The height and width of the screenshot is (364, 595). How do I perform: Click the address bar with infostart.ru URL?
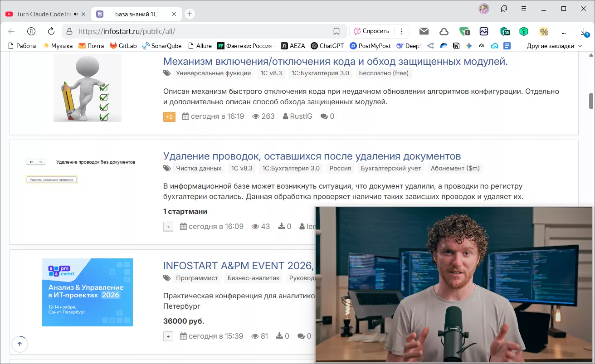(x=200, y=31)
